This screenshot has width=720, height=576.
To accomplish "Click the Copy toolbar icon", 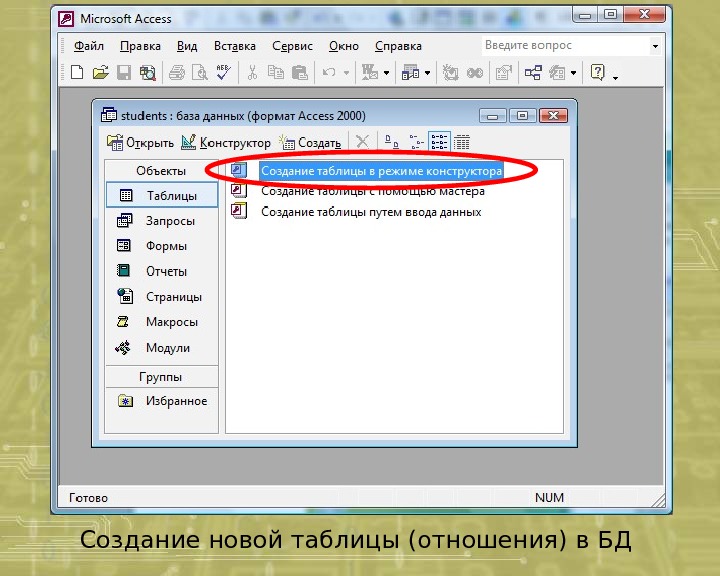I will pyautogui.click(x=276, y=73).
